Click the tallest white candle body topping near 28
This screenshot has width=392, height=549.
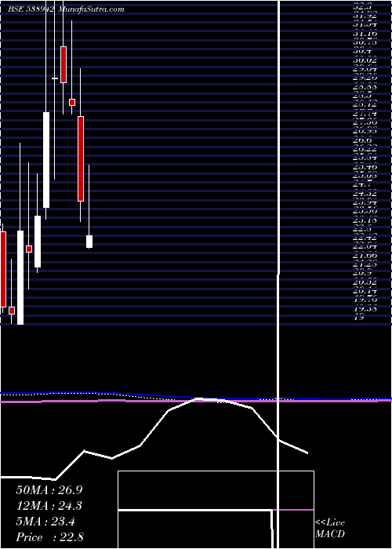(x=46, y=160)
